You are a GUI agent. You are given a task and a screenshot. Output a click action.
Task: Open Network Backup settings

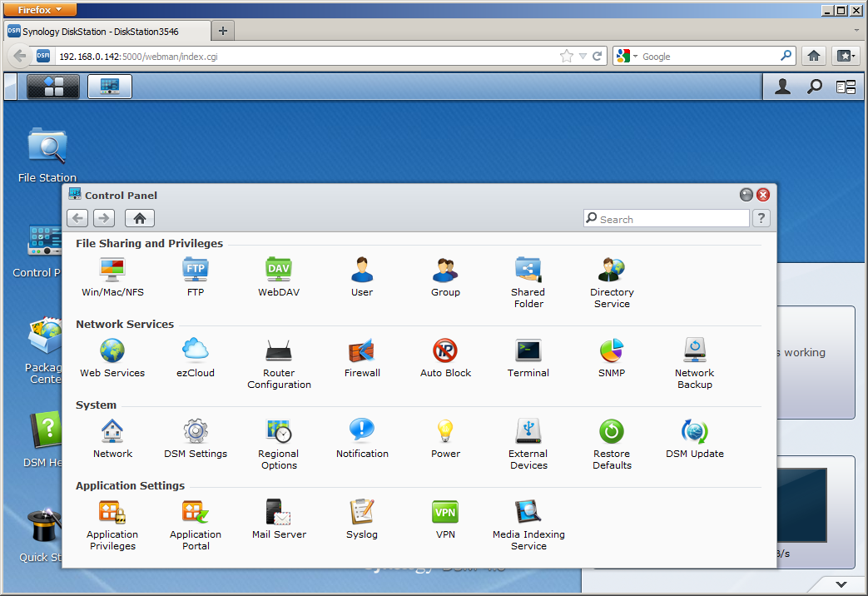coord(695,364)
